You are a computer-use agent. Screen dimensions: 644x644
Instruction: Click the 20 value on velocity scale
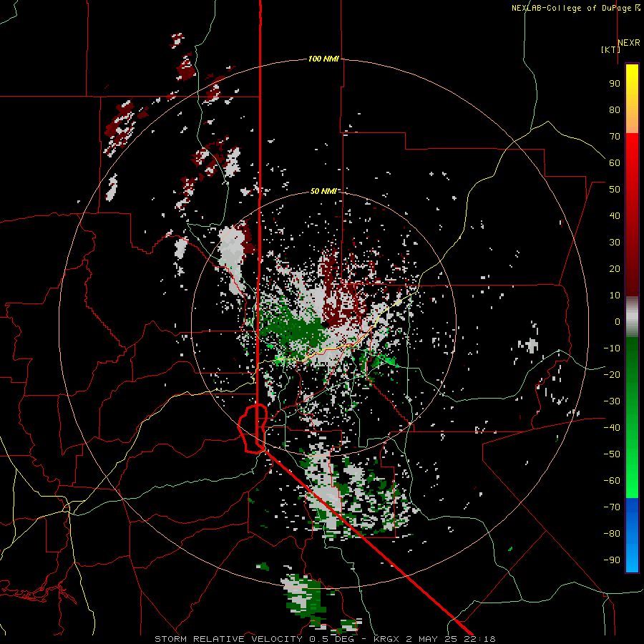[615, 269]
